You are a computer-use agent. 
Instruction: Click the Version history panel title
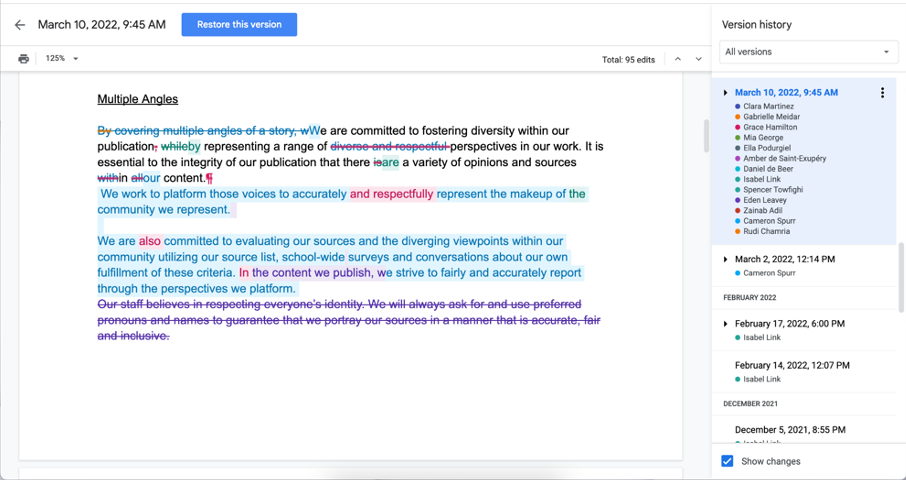tap(756, 25)
